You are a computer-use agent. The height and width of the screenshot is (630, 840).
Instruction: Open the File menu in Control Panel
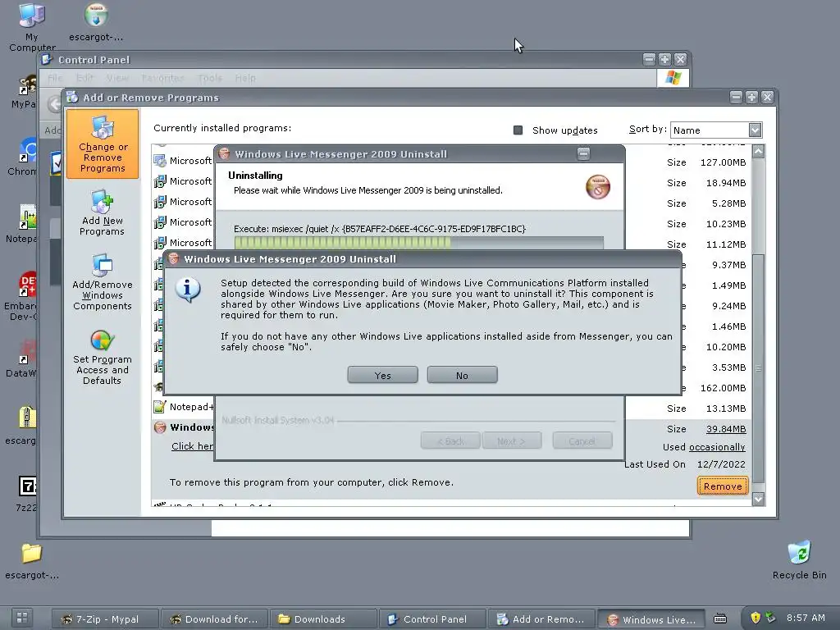(55, 78)
